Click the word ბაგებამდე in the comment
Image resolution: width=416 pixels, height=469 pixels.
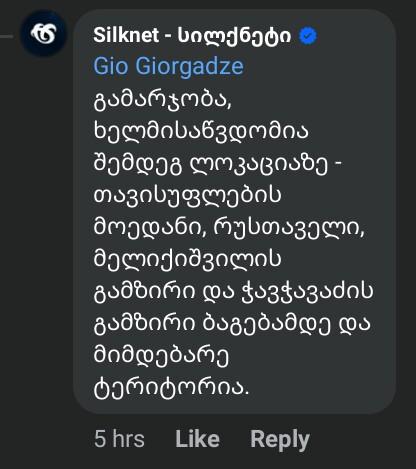(x=267, y=324)
